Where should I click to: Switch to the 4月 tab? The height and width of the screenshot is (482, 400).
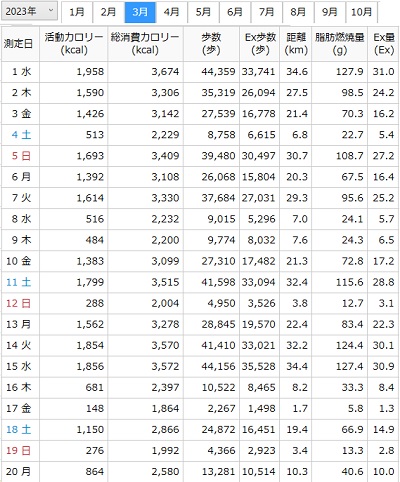tap(172, 12)
